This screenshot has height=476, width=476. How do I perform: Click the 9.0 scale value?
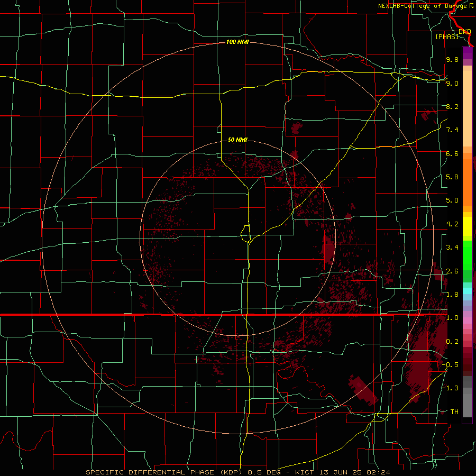pyautogui.click(x=452, y=83)
